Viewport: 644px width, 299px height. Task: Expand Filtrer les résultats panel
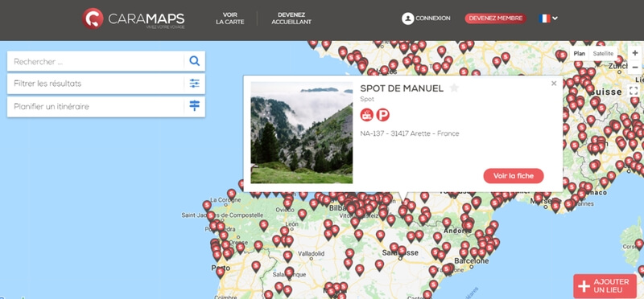106,84
